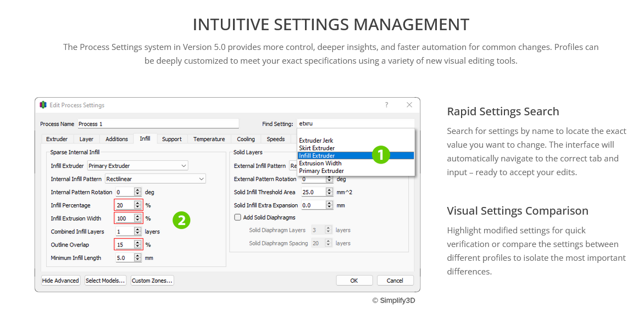Click the Simplify3D app icon in title bar
Viewport: 644px width, 325px height.
43,105
